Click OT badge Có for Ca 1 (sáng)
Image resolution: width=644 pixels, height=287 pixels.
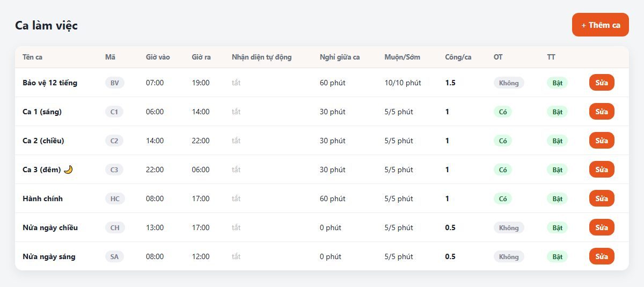(x=503, y=112)
